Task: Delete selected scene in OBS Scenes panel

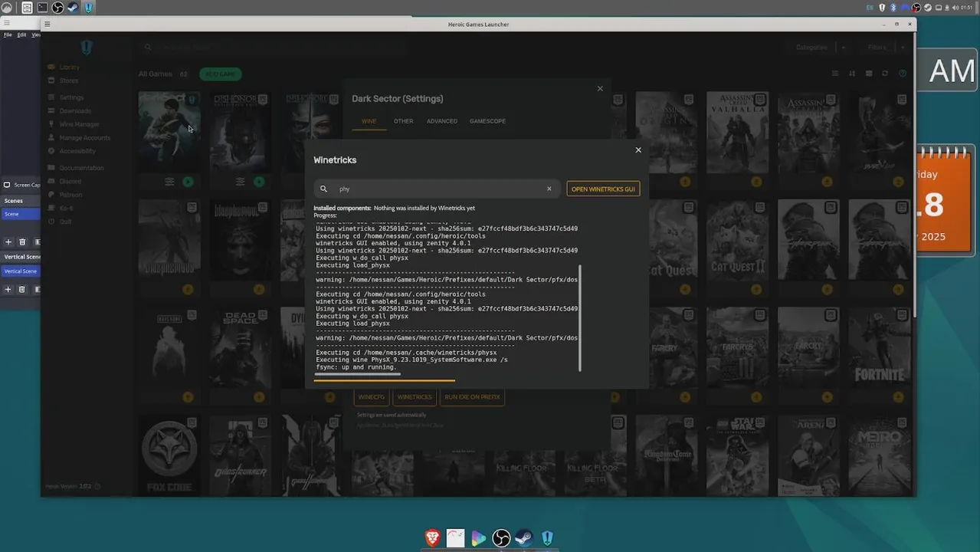Action: pos(22,242)
